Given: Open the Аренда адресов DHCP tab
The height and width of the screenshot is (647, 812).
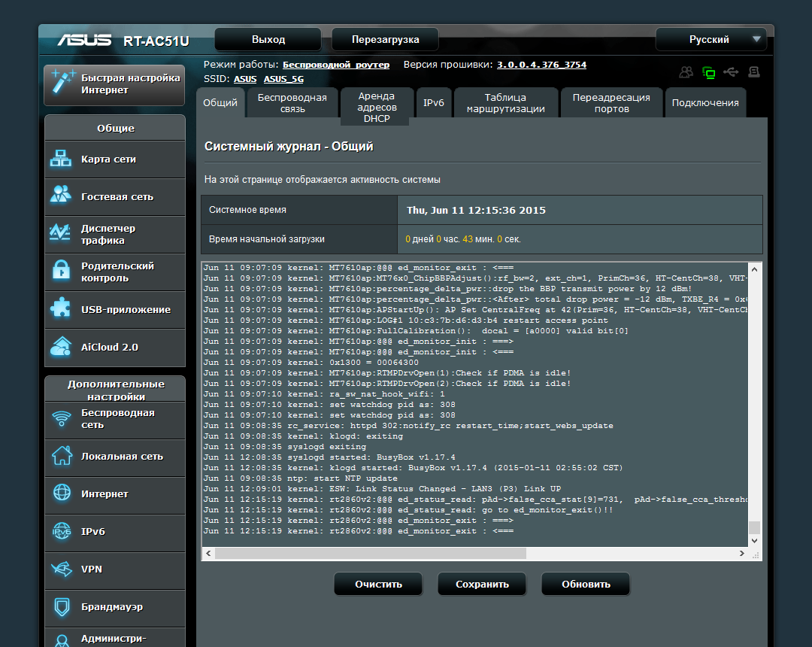Looking at the screenshot, I should [x=377, y=107].
